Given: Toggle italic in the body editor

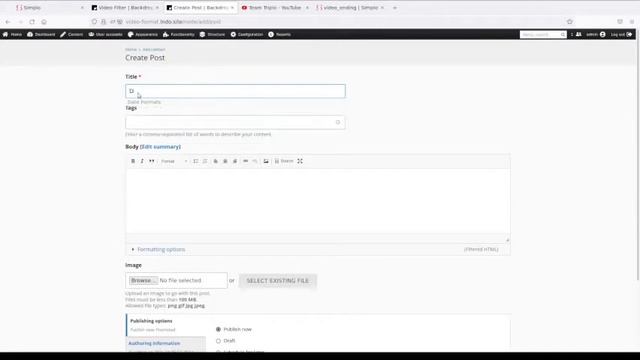Looking at the screenshot, I should [x=142, y=161].
